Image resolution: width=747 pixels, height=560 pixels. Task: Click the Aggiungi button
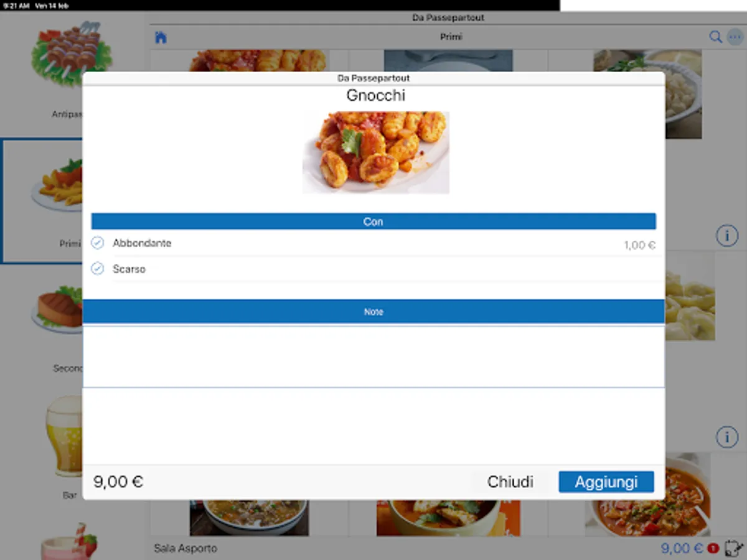click(606, 482)
